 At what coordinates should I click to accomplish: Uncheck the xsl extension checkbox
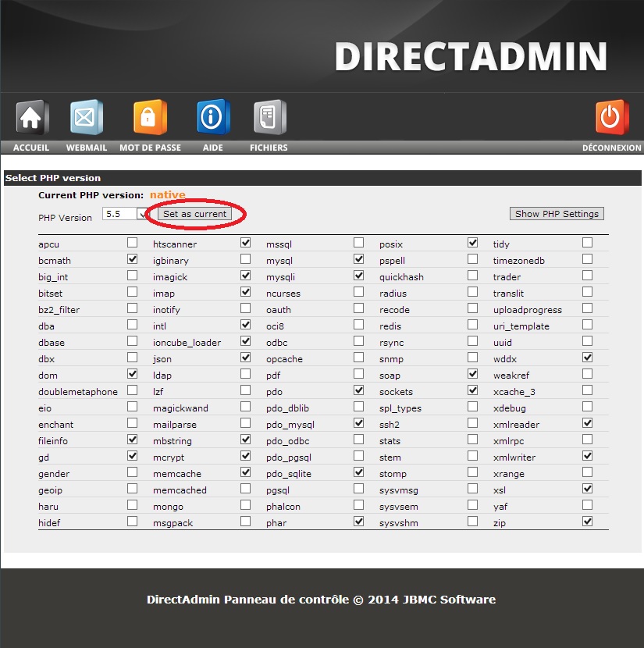(x=587, y=489)
